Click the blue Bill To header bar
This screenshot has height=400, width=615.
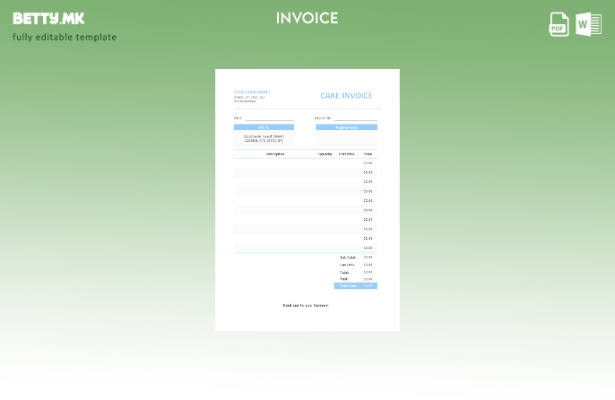coord(264,127)
